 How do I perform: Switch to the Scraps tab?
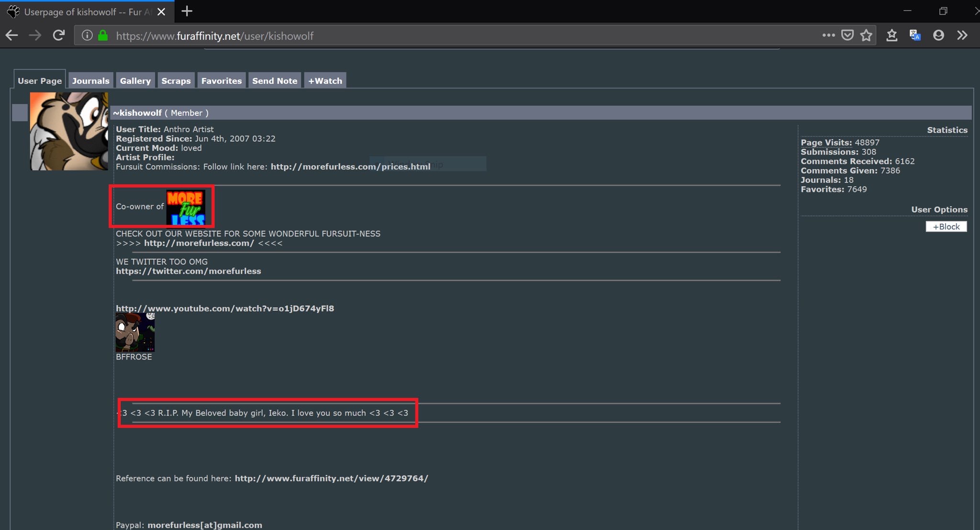[176, 80]
